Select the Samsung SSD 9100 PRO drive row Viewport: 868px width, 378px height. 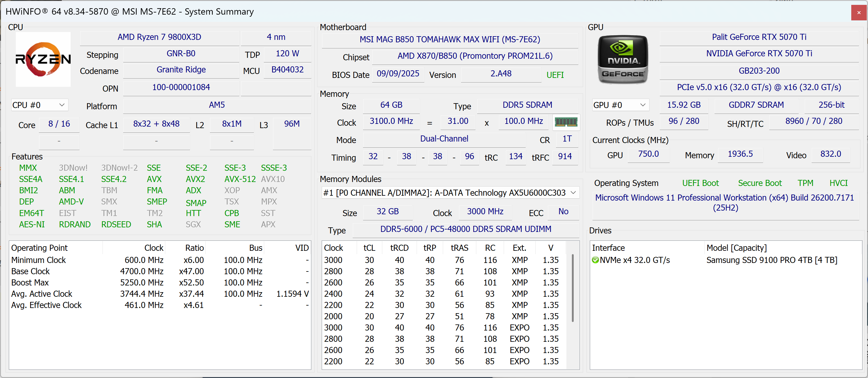tap(771, 260)
